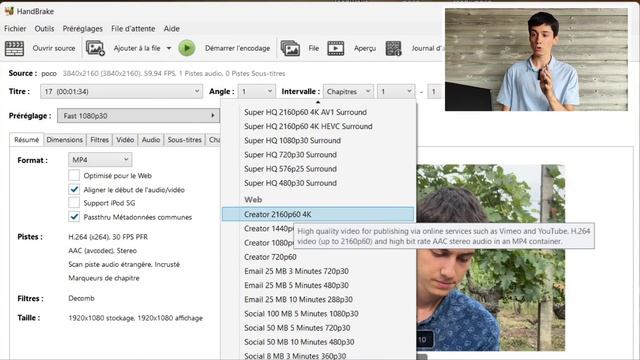The width and height of the screenshot is (640, 360).
Task: Click the vineyard video preview image
Action: (491, 258)
